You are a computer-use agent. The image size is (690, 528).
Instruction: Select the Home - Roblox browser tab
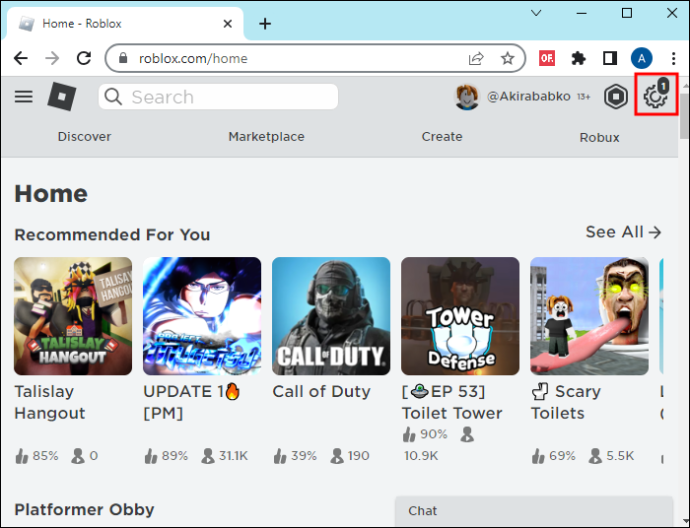[123, 24]
